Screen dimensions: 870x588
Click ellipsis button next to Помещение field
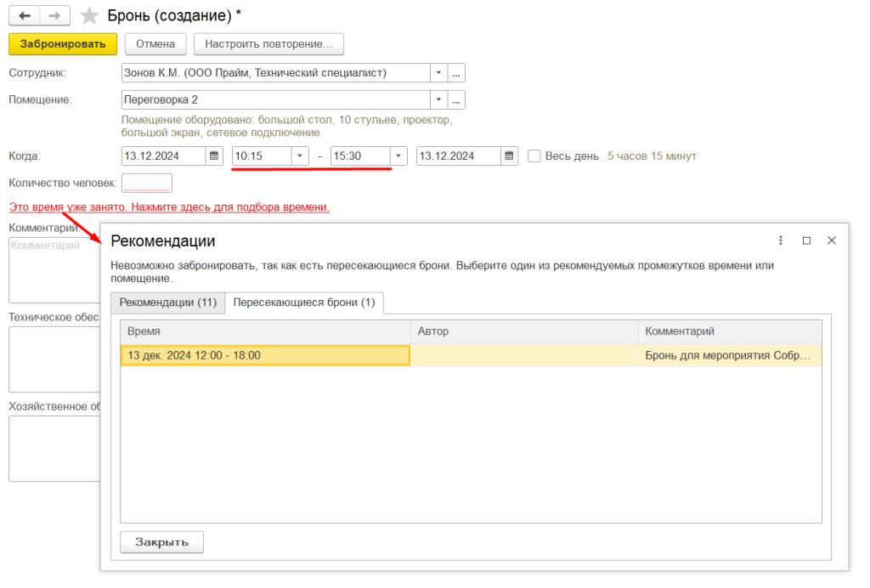pyautogui.click(x=457, y=100)
